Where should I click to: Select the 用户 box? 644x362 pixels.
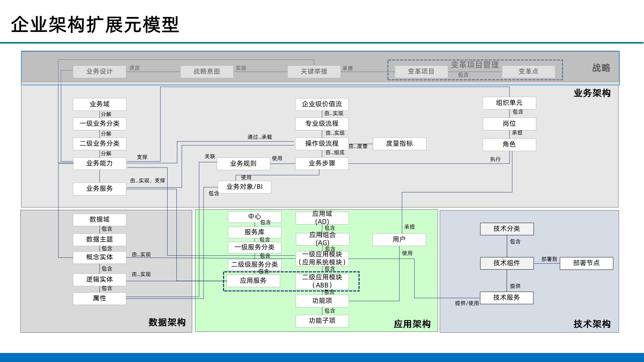(399, 240)
